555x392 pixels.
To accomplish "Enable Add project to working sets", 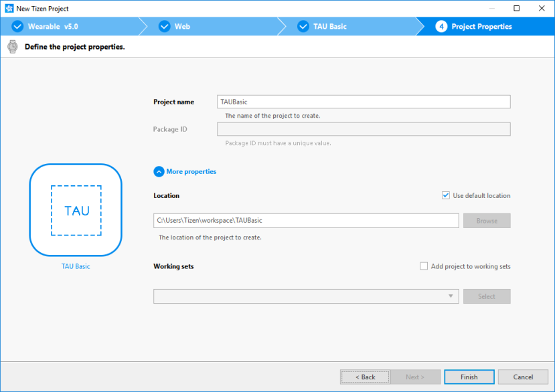I will click(424, 266).
